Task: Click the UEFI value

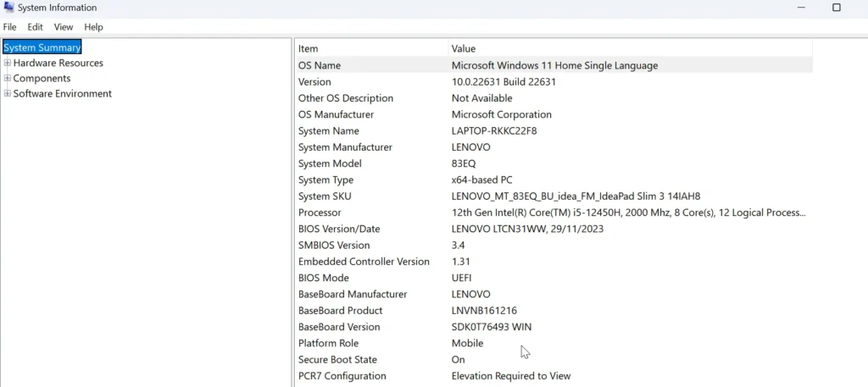Action: coord(462,278)
